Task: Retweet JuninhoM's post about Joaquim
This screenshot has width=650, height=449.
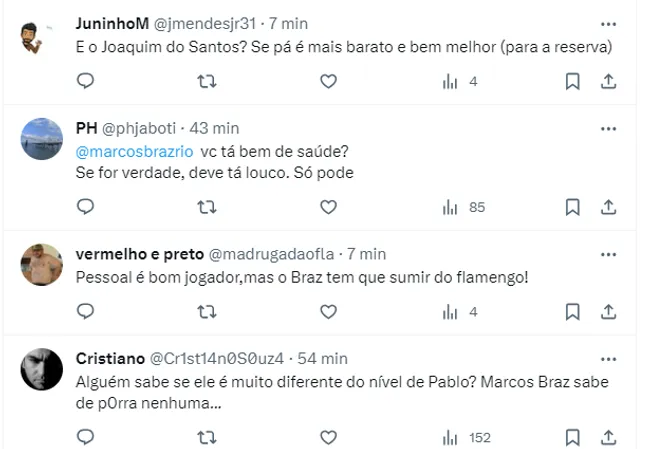Action: pyautogui.click(x=207, y=82)
